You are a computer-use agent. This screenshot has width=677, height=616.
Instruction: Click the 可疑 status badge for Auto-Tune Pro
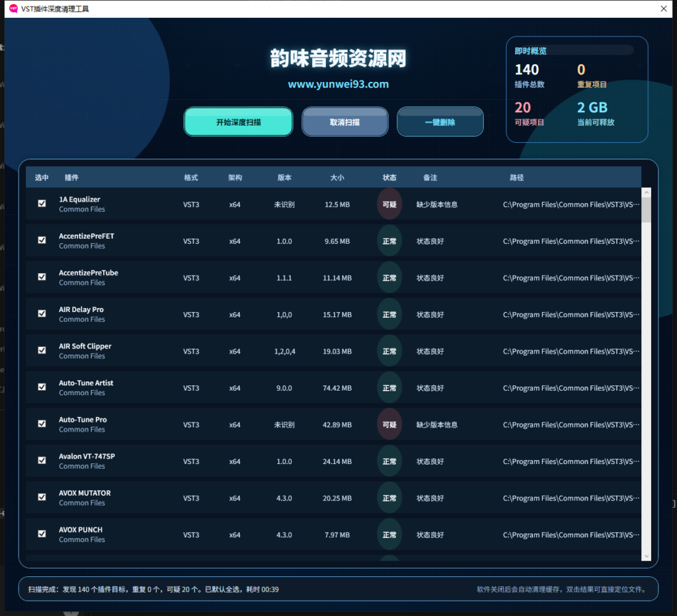pos(389,425)
